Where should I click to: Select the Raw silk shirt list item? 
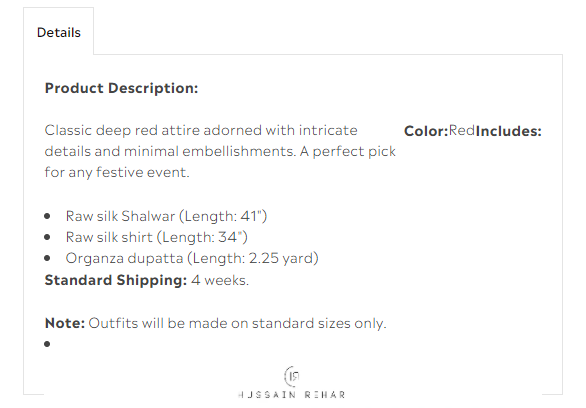coord(157,237)
